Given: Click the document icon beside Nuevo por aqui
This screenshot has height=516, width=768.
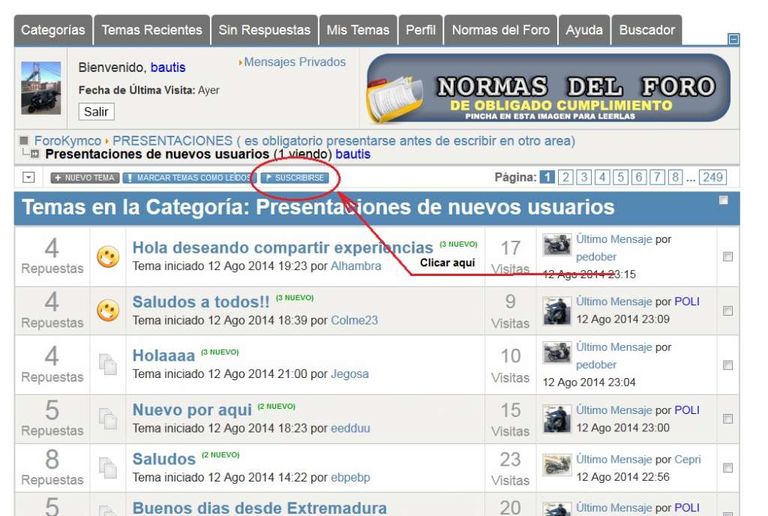Looking at the screenshot, I should click(x=107, y=419).
